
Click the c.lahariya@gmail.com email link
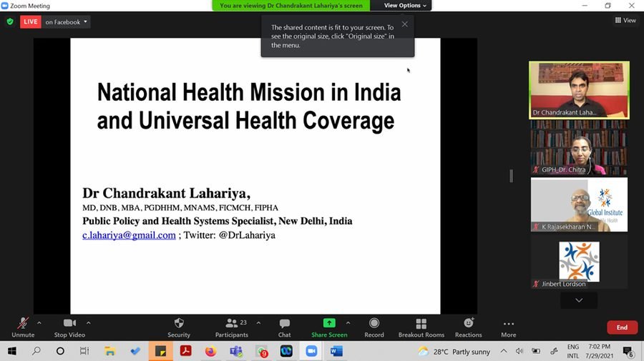point(129,235)
